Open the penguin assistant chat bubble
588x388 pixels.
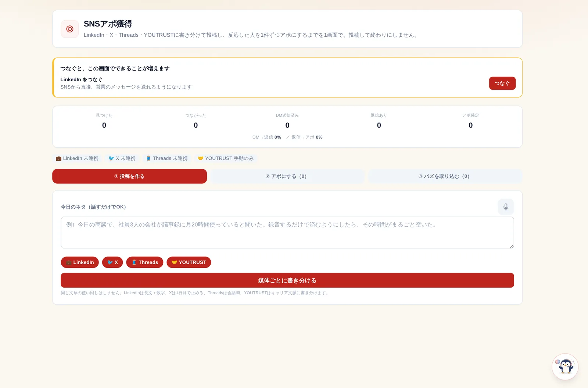coord(565,367)
